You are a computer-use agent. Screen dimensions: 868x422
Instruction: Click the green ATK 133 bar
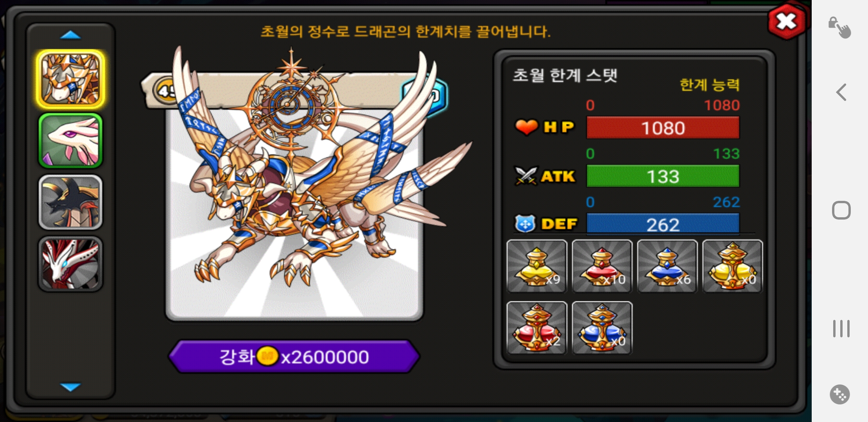[663, 176]
